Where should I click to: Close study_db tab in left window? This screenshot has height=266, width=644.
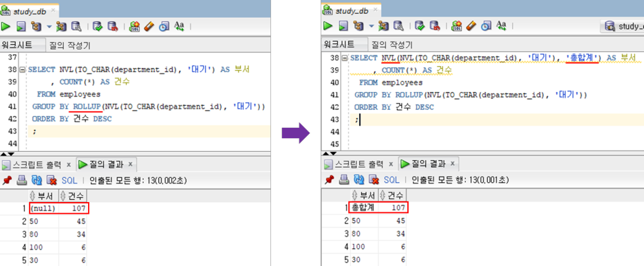53,10
